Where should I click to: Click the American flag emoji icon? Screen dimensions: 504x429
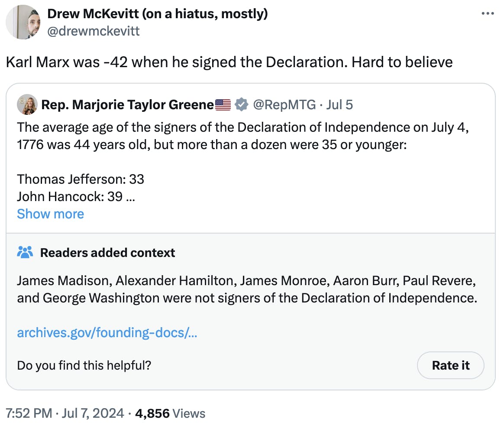223,105
